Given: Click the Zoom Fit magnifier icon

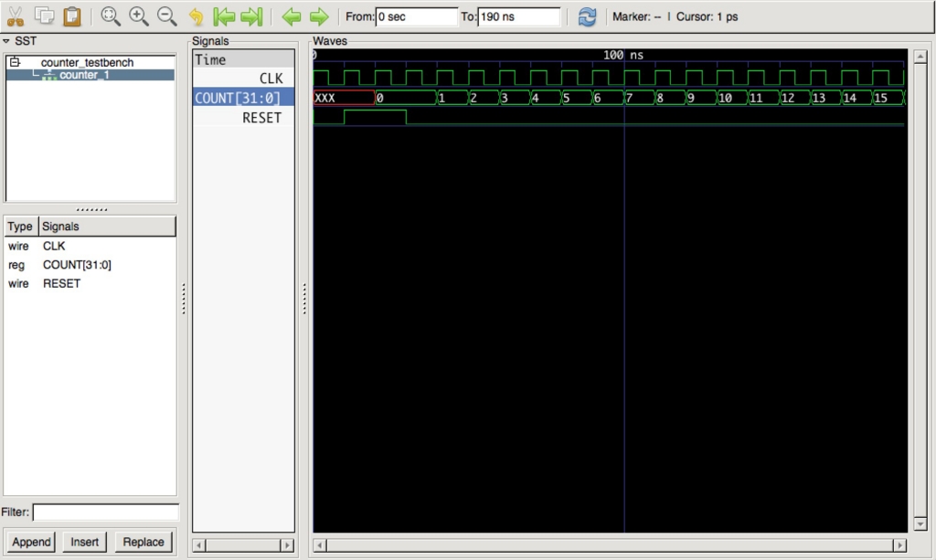Looking at the screenshot, I should tap(111, 16).
